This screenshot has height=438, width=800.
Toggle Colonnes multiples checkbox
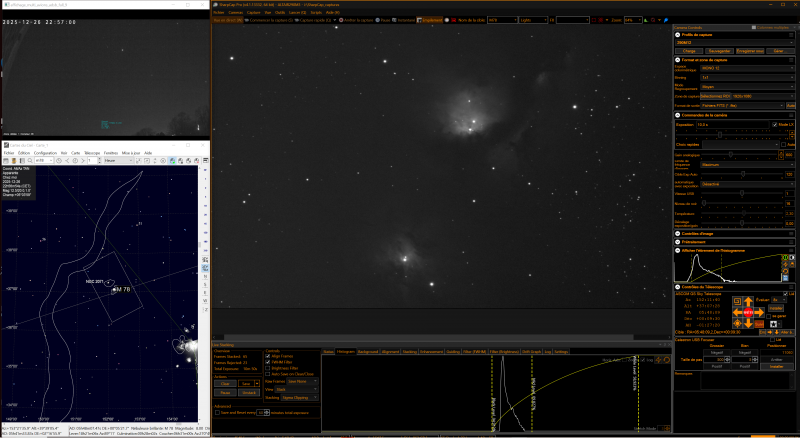coord(754,28)
